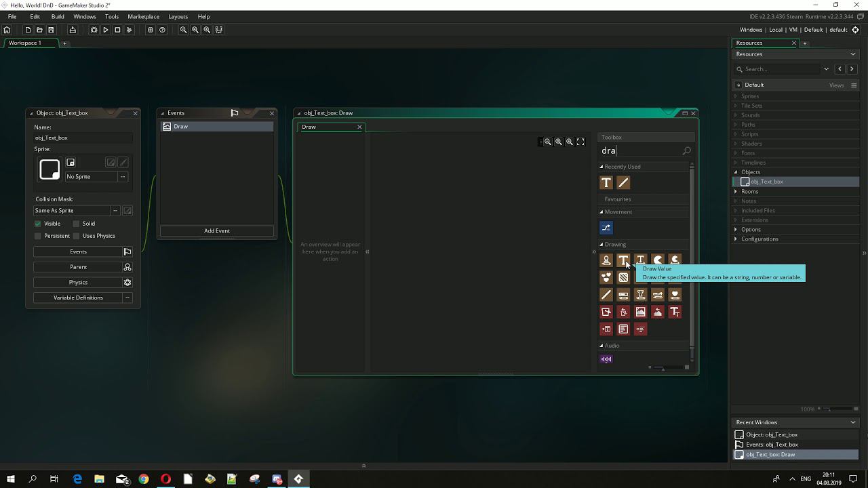
Task: Open Chrome from the taskbar
Action: pyautogui.click(x=144, y=479)
